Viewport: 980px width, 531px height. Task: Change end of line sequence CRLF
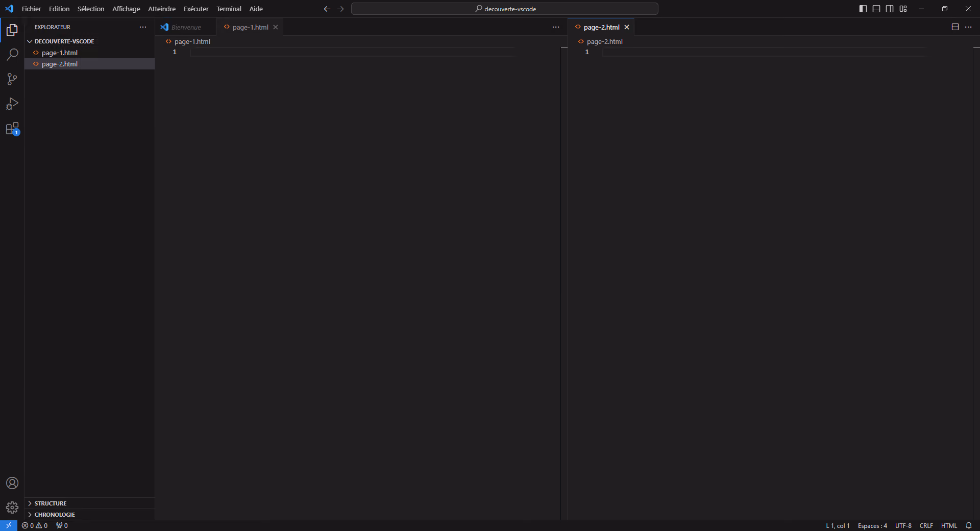point(926,525)
